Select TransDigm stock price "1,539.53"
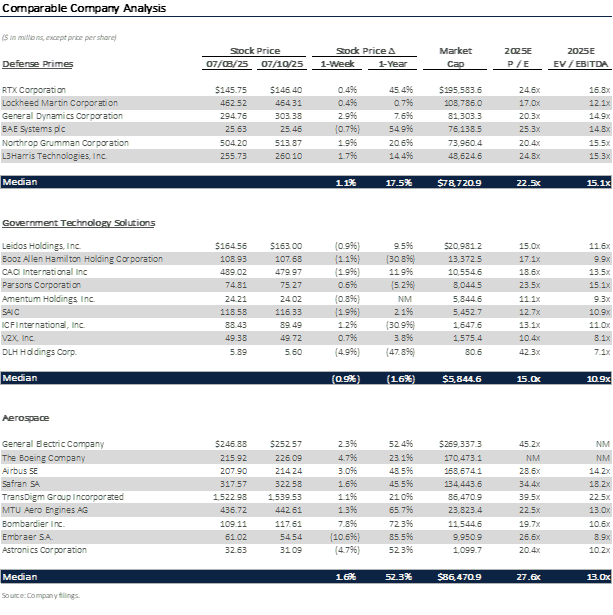Screen dimensions: 613x615 (285, 497)
